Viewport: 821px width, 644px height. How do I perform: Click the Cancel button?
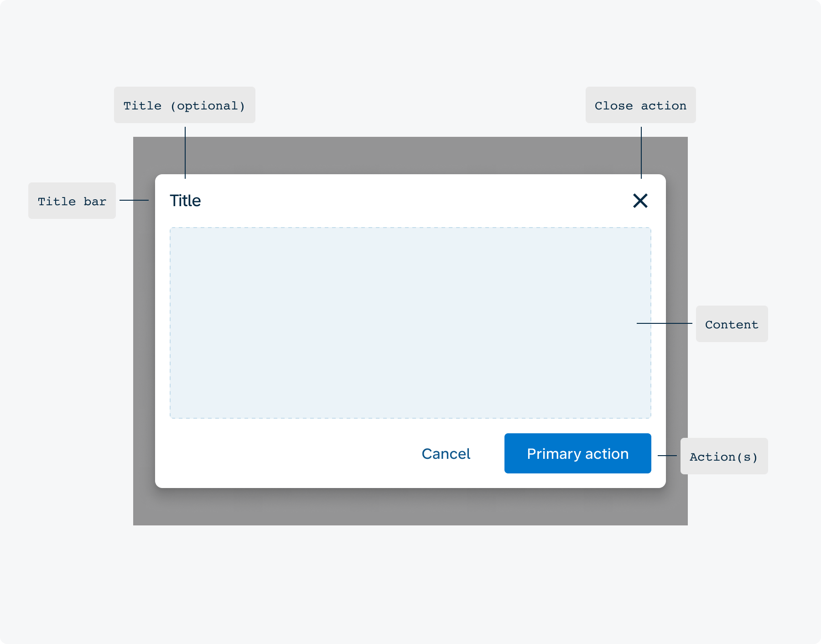pos(446,454)
